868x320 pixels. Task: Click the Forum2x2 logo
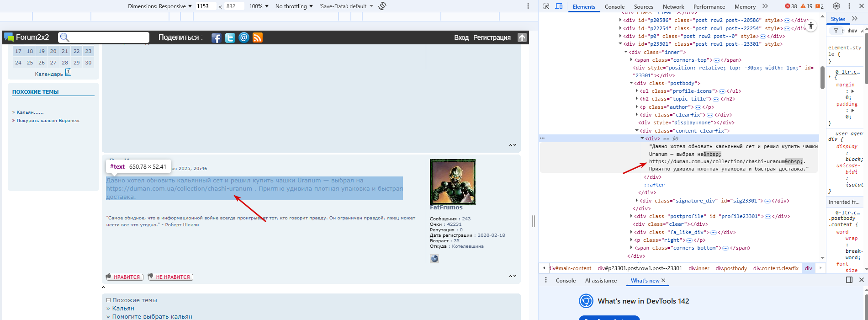[x=26, y=37]
